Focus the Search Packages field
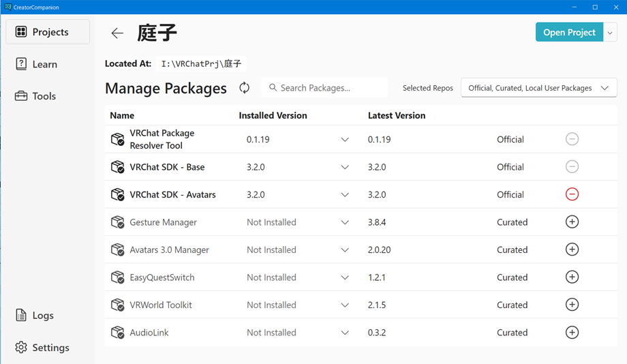This screenshot has width=627, height=364. click(331, 88)
